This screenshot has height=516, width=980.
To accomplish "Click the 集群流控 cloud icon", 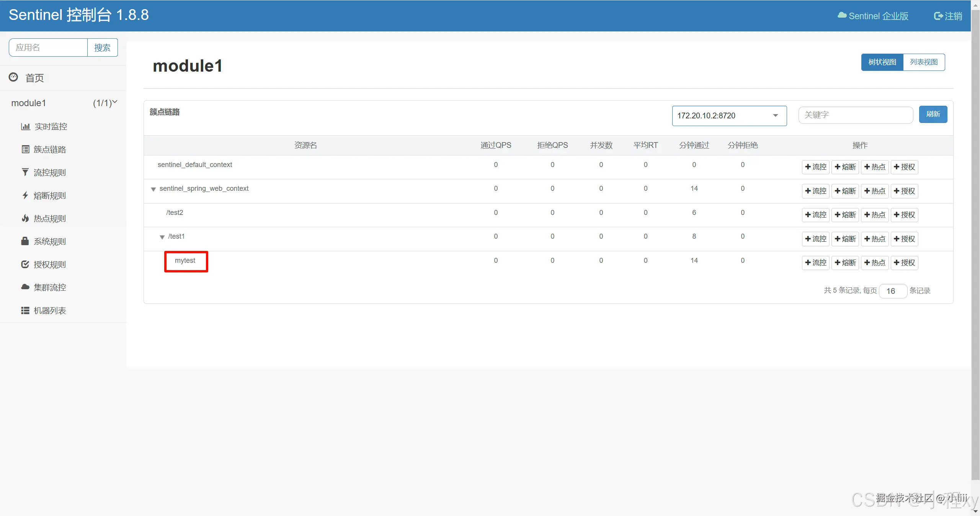I will 25,287.
